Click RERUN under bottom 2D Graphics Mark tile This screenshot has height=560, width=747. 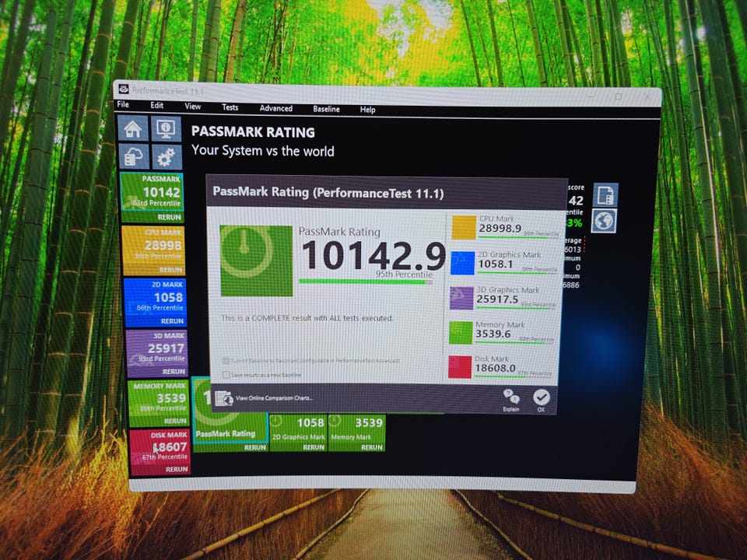(314, 447)
